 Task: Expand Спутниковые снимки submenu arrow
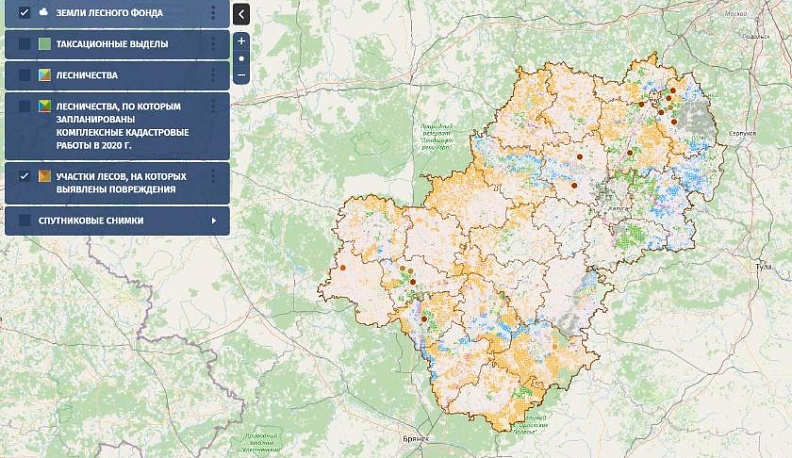213,220
